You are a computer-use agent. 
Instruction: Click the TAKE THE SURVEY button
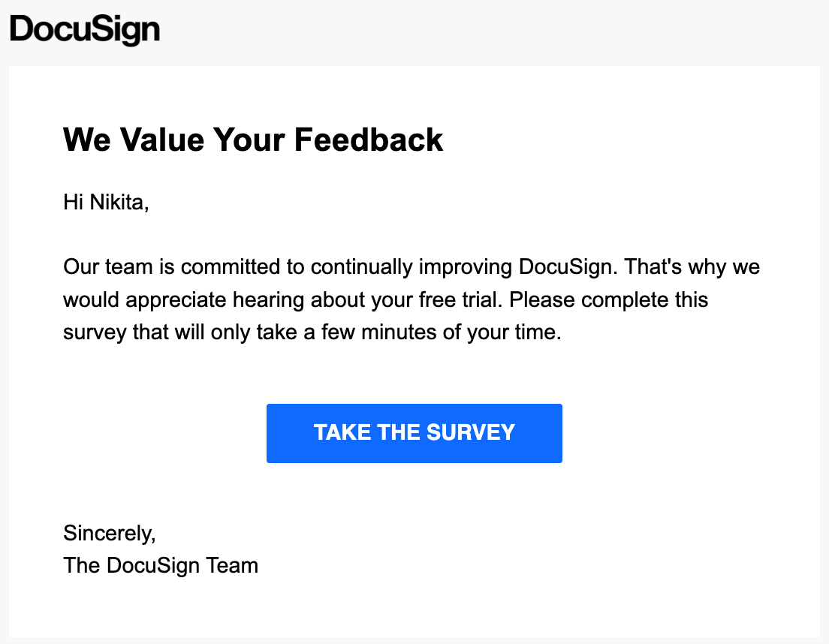(x=414, y=433)
